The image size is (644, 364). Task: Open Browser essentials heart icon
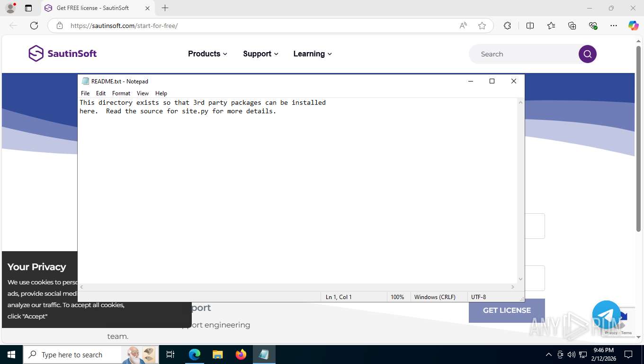(593, 26)
